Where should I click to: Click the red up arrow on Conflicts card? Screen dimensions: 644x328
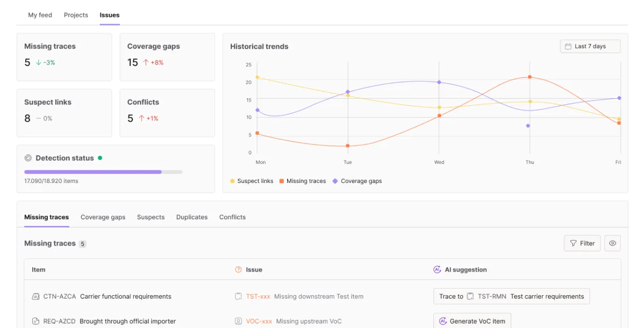tap(142, 118)
